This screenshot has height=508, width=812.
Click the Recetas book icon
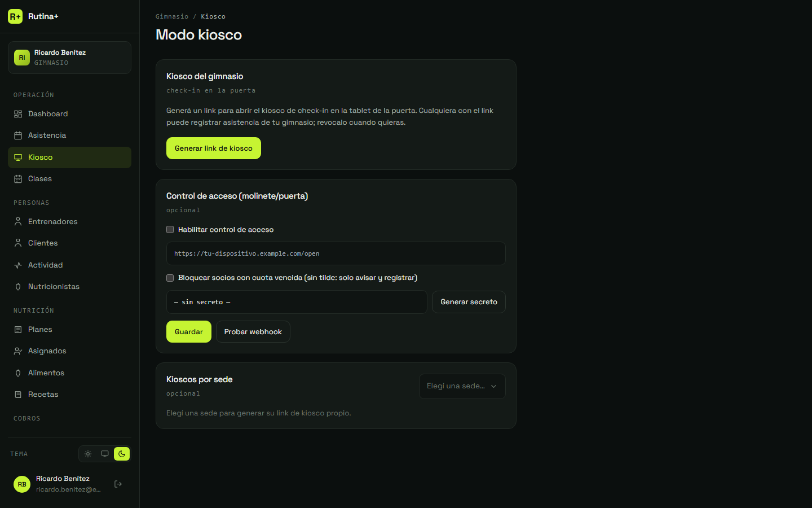point(18,395)
